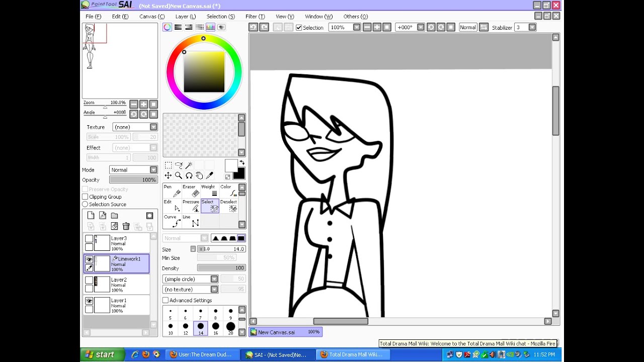Open the Filter menu
The width and height of the screenshot is (644, 362).
pyautogui.click(x=255, y=17)
